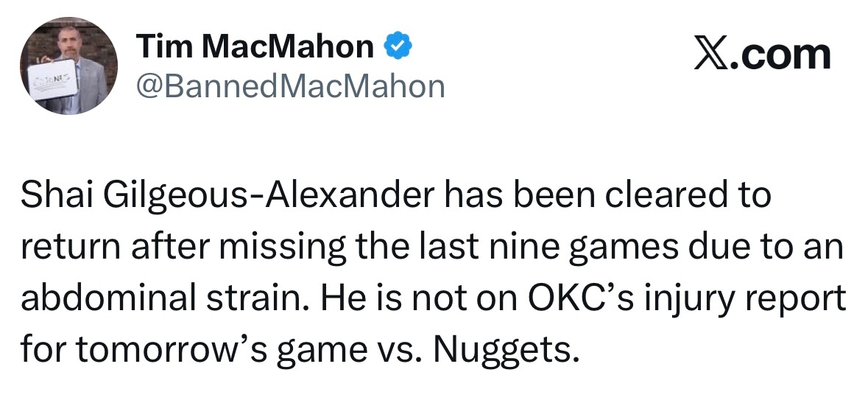This screenshot has height=403, width=868.
Task: Click the word "tomorrow's" in the tweet
Action: [172, 349]
